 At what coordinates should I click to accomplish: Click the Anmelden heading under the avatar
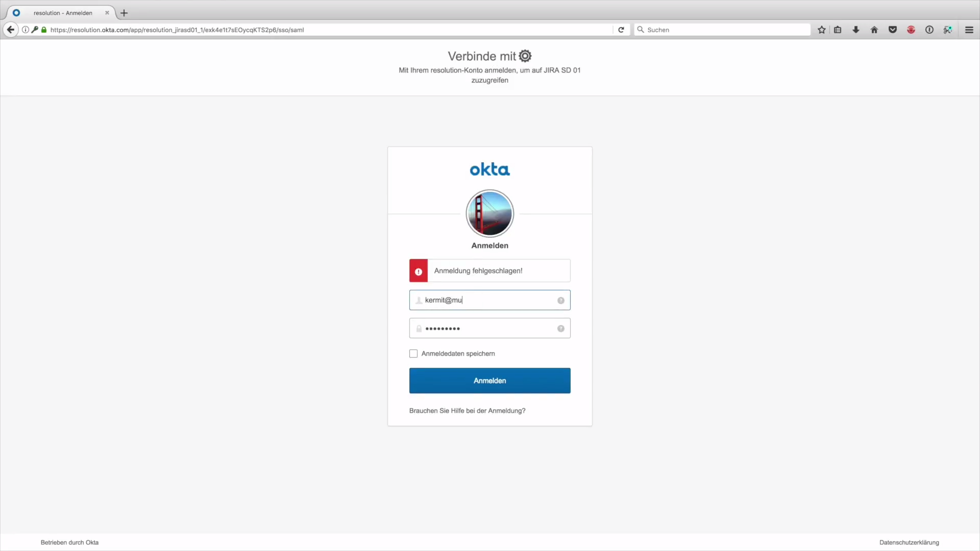pos(490,245)
